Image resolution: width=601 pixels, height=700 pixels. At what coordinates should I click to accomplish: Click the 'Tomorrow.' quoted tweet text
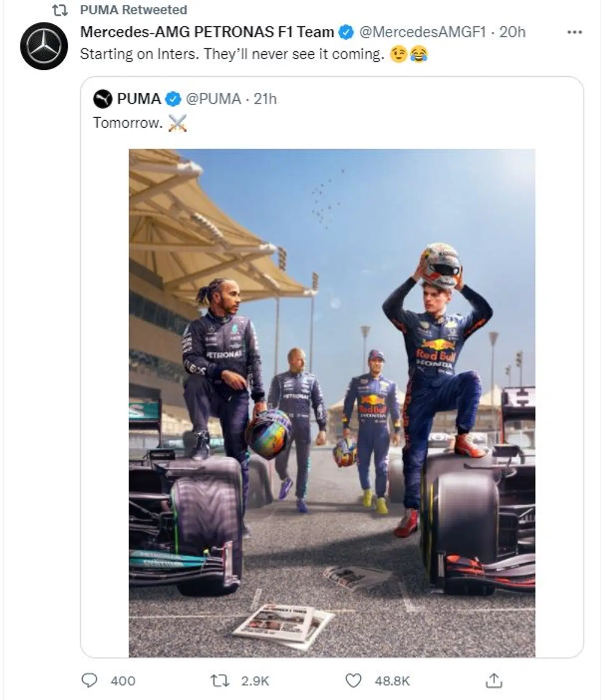[127, 123]
